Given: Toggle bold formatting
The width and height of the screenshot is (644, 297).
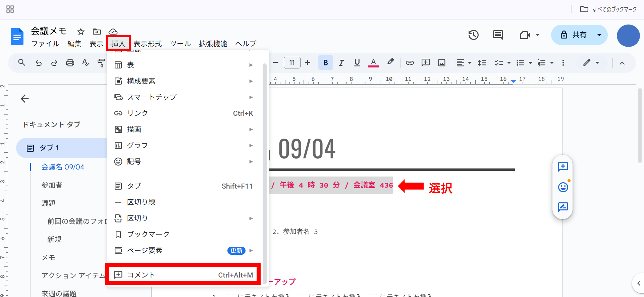Looking at the screenshot, I should coord(325,62).
